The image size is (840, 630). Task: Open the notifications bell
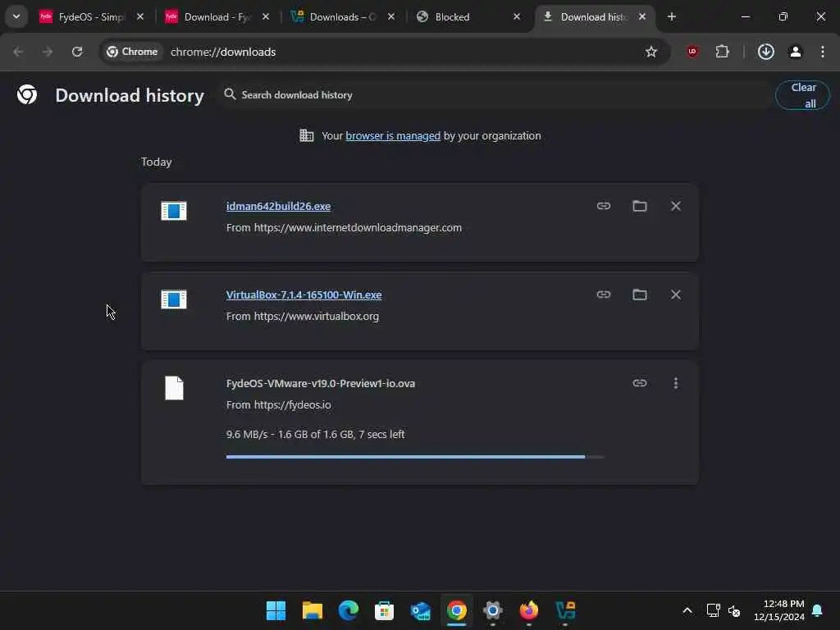pos(817,610)
